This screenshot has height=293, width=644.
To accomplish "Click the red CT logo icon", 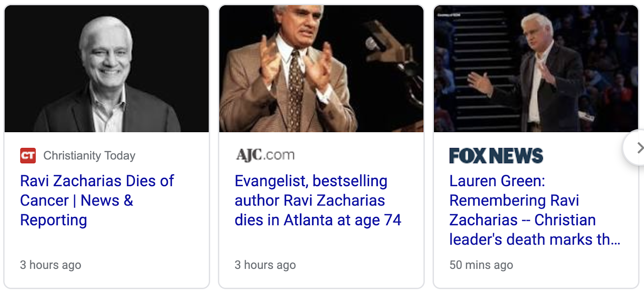I will [28, 156].
